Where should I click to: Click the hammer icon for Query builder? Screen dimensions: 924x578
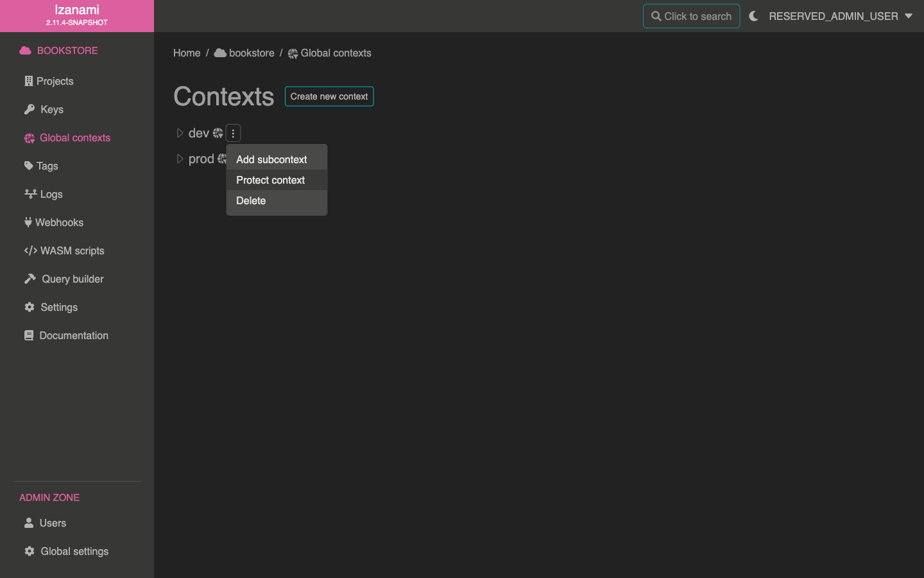30,279
